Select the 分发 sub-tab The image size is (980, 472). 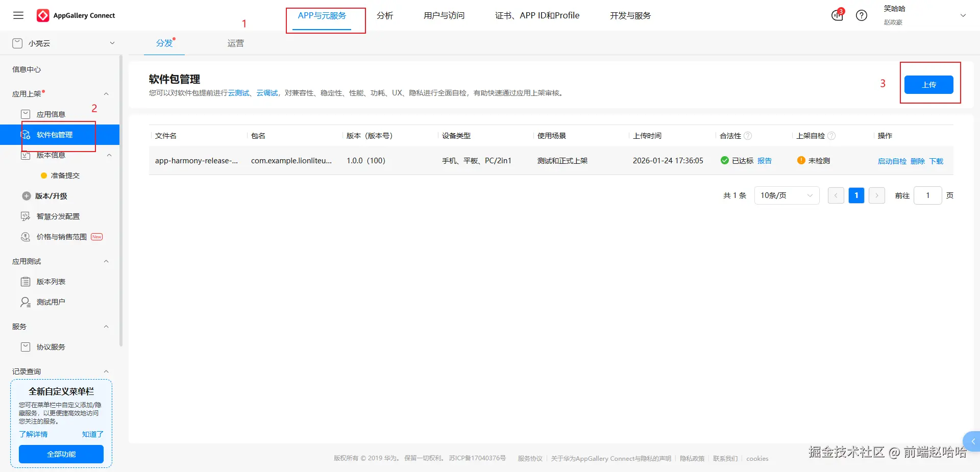point(164,43)
